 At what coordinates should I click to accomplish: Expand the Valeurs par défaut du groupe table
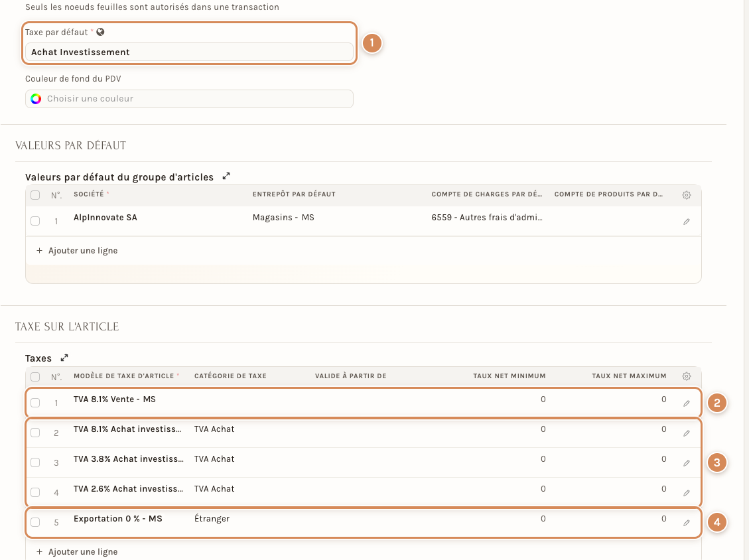tap(226, 176)
